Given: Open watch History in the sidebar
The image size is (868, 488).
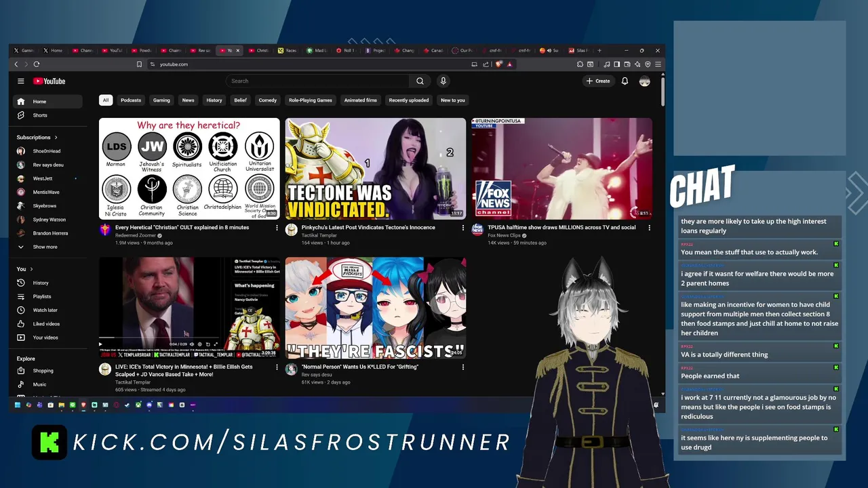Looking at the screenshot, I should point(47,283).
